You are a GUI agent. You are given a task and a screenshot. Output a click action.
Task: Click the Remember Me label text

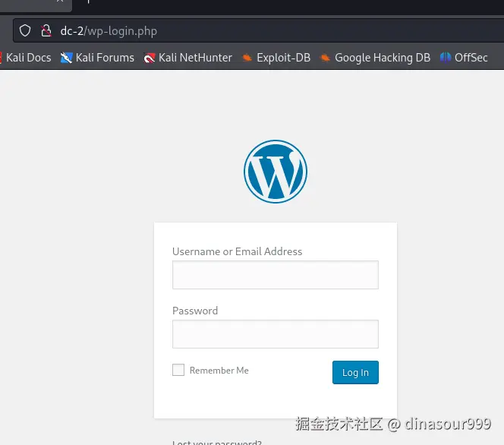click(x=219, y=371)
